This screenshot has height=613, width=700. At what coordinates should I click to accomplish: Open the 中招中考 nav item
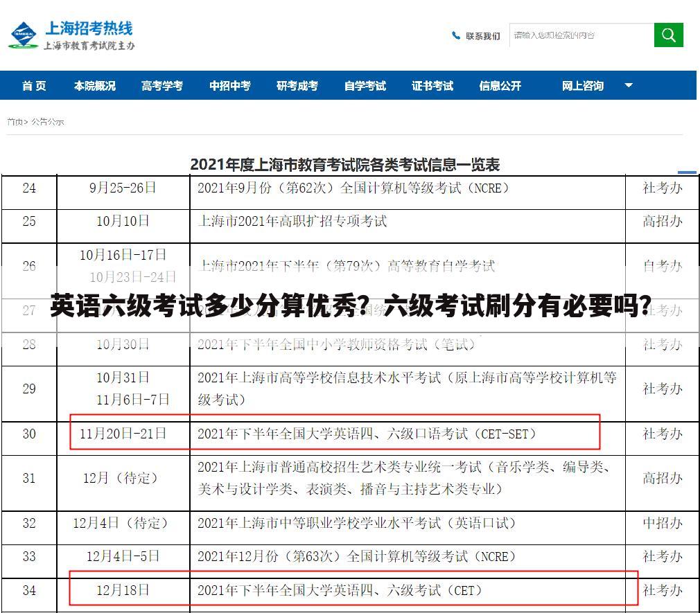pos(230,85)
